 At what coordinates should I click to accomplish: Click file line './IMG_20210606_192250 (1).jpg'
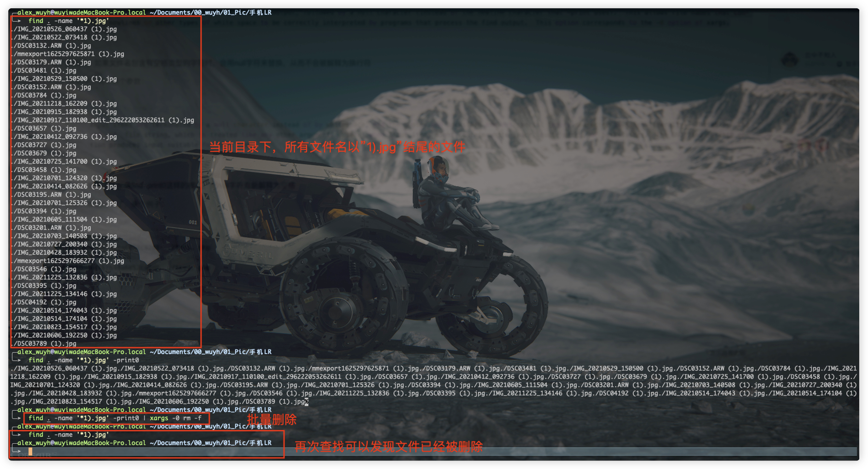coord(64,335)
